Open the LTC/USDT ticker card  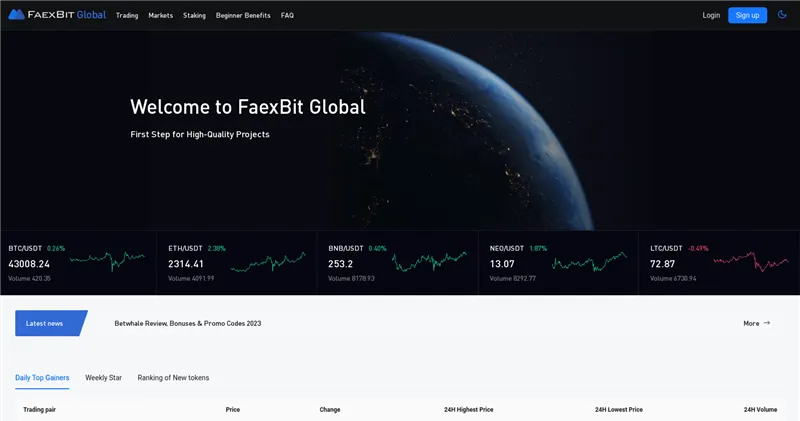pos(719,263)
